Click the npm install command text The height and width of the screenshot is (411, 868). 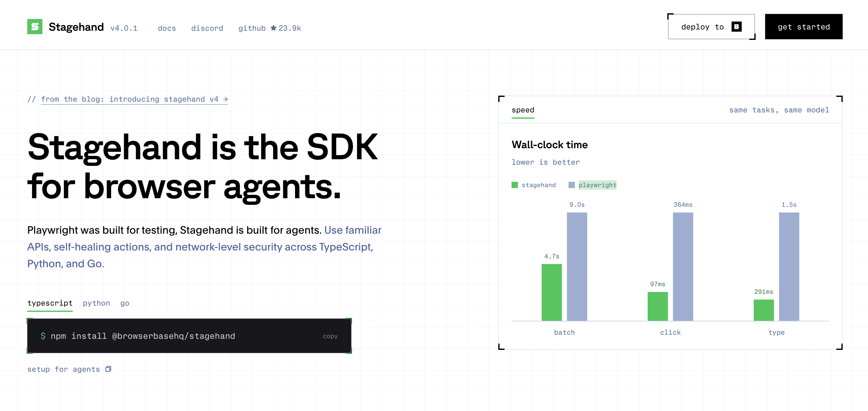[x=143, y=336]
